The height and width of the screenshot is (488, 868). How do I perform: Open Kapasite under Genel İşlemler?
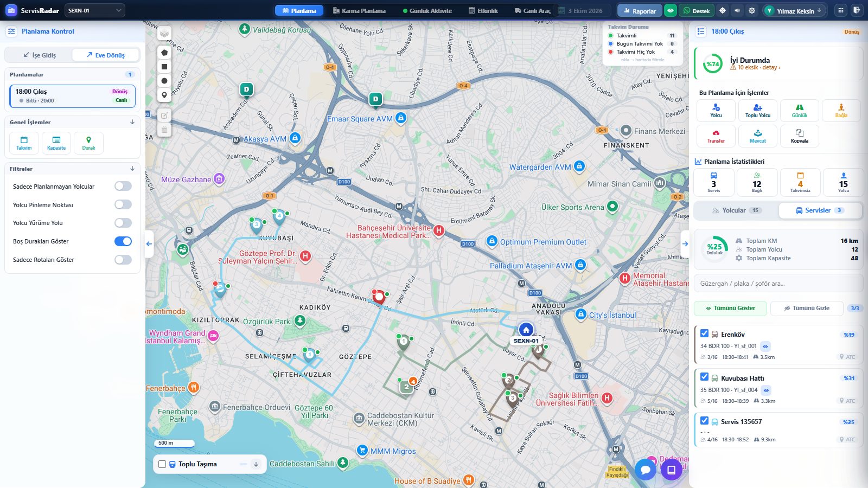click(56, 143)
